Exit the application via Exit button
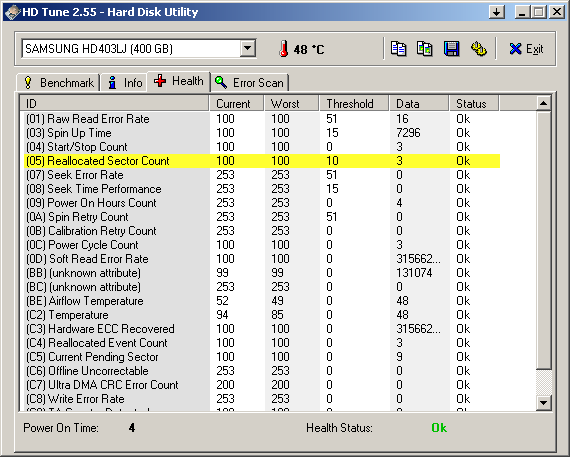The height and width of the screenshot is (457, 570). (x=526, y=49)
